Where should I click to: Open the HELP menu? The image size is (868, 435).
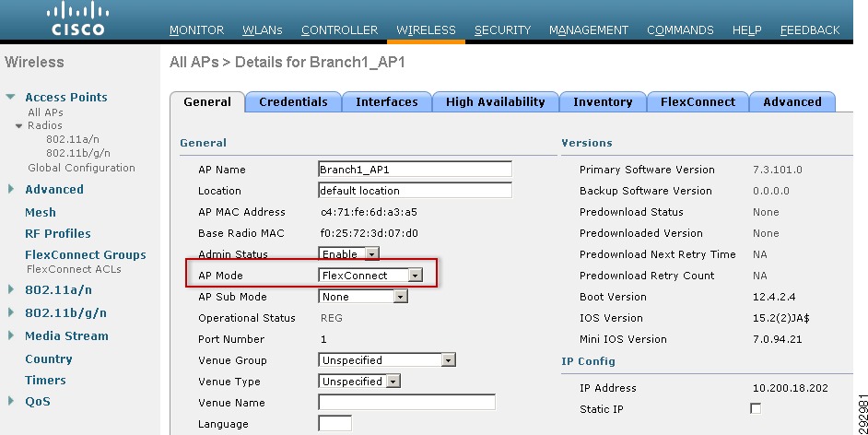(746, 30)
